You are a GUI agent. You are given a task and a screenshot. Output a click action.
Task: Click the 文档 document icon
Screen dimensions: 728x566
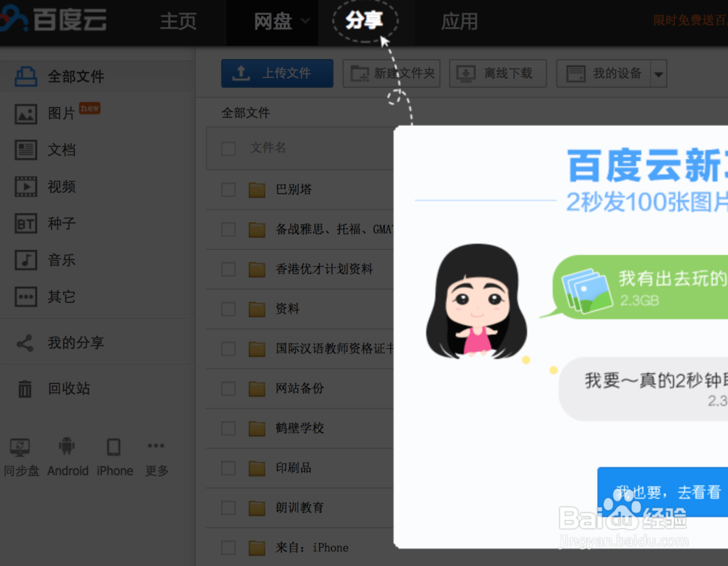click(x=25, y=150)
